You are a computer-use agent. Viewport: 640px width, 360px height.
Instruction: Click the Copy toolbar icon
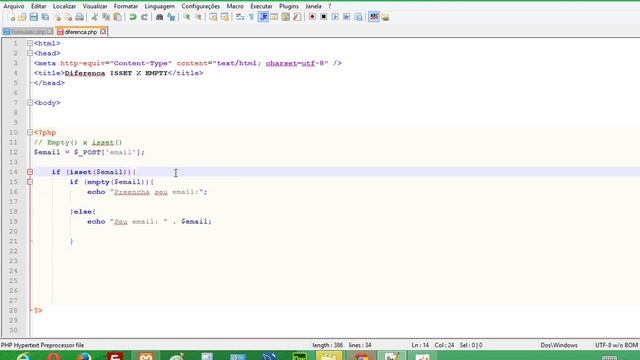[x=106, y=17]
